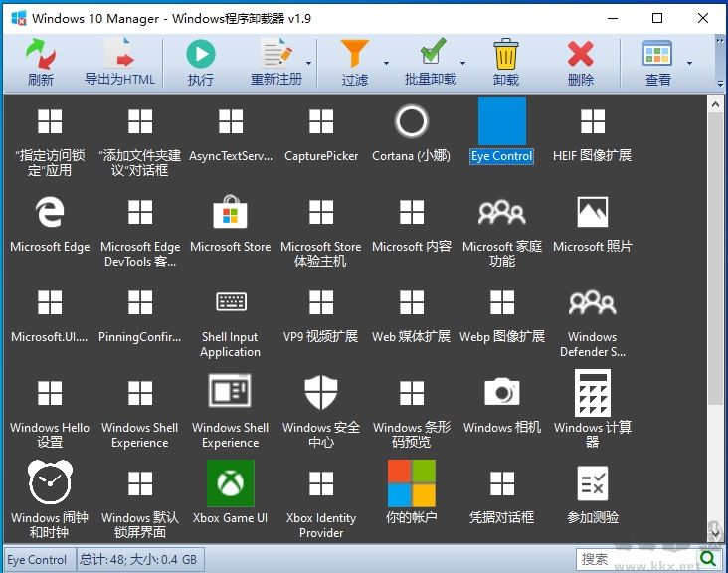Open the 重新注册 dropdown arrow
Screen dimensions: 728x573
[308, 63]
